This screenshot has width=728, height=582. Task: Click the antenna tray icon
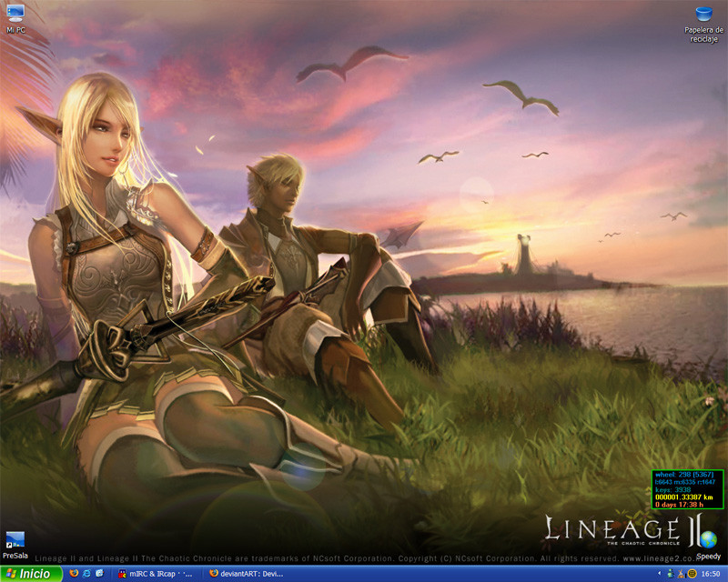point(681,574)
